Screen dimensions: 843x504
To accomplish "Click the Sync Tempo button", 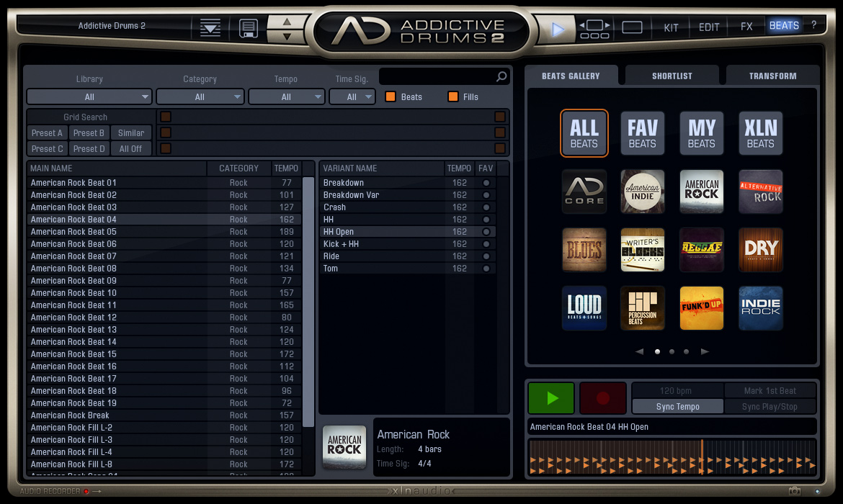I will (x=677, y=406).
